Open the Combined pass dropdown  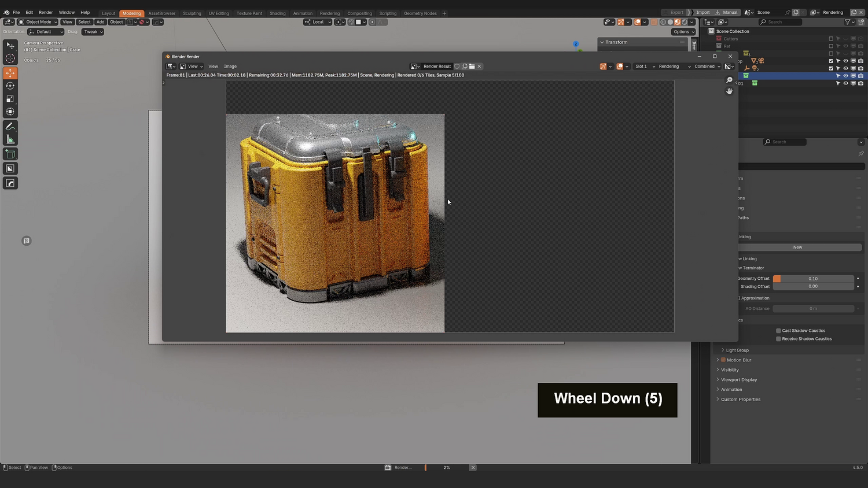[707, 66]
